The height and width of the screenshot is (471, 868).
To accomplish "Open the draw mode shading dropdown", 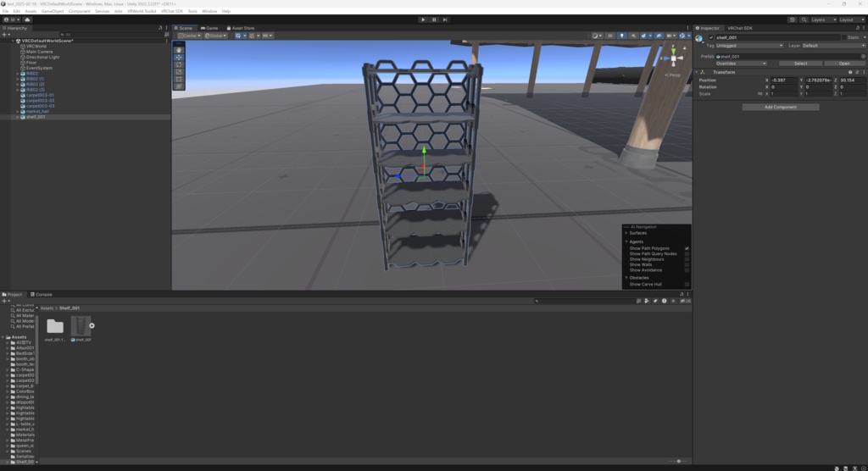I will (x=597, y=36).
